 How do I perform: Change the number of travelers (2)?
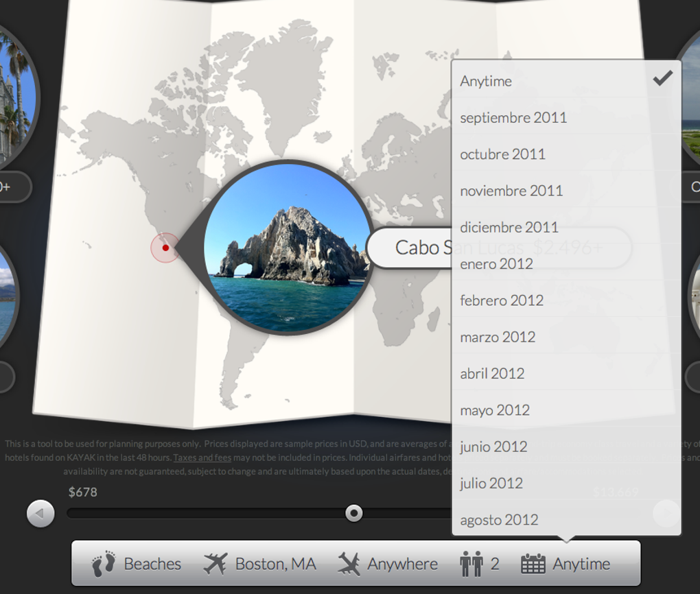click(x=480, y=564)
